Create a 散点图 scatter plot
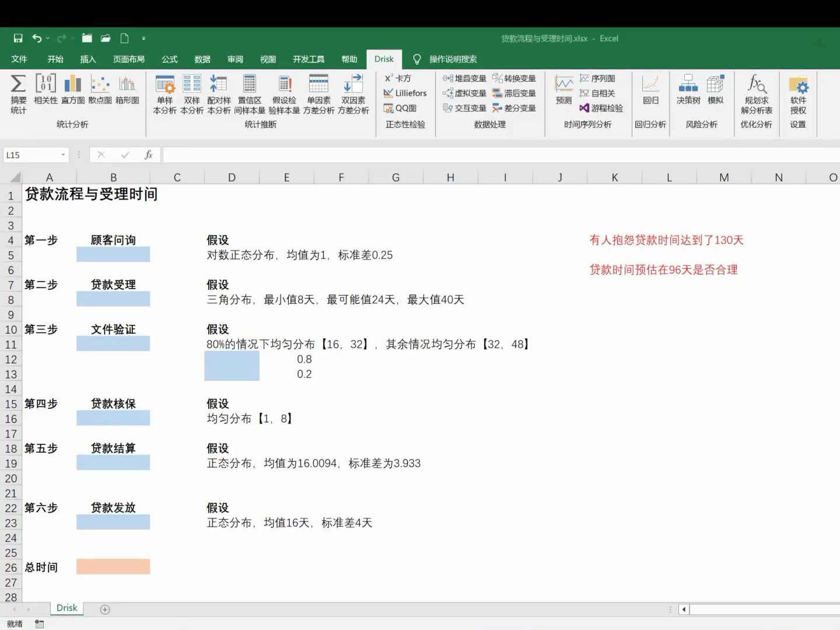840x630 pixels. tap(100, 89)
